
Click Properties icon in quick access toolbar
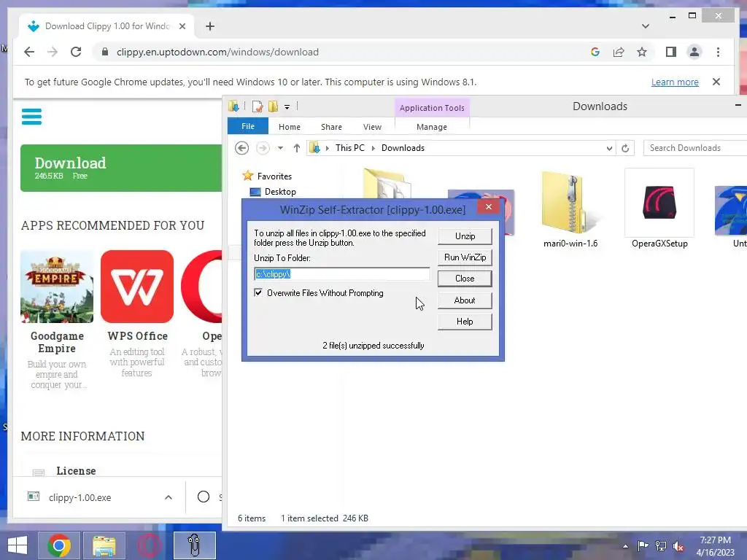coord(258,106)
